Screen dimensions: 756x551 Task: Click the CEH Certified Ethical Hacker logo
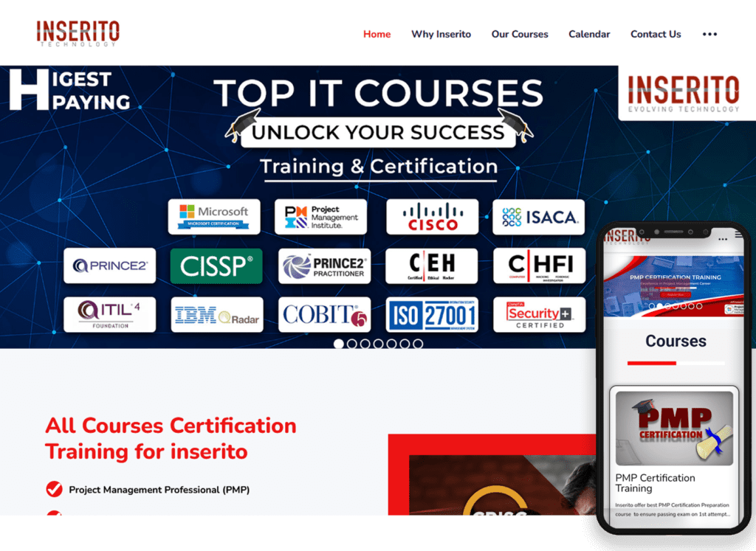pyautogui.click(x=431, y=266)
